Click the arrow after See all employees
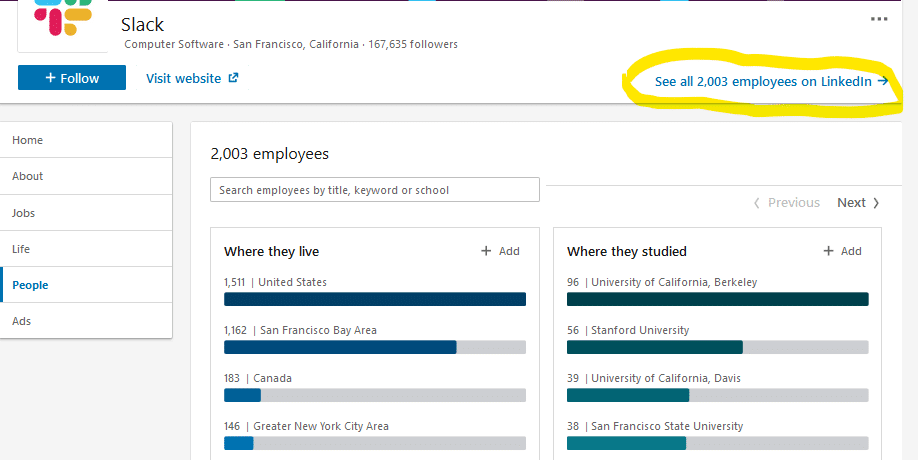The image size is (918, 460). coord(882,82)
